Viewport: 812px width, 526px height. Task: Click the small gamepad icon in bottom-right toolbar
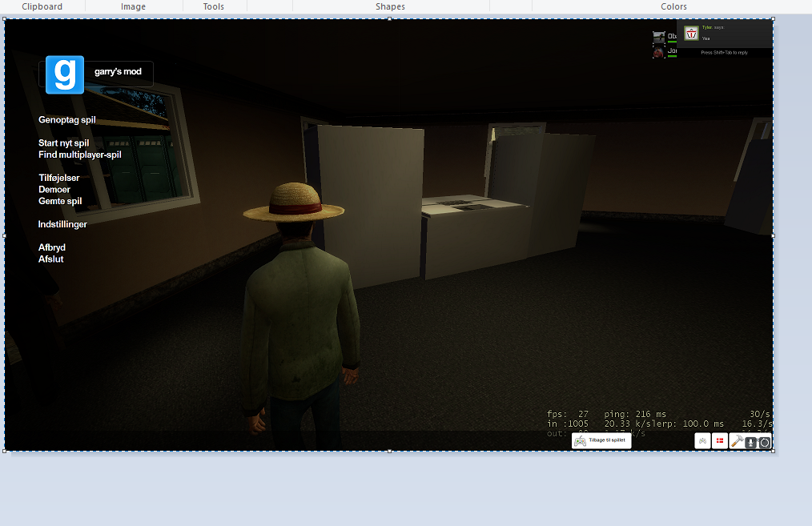point(702,441)
